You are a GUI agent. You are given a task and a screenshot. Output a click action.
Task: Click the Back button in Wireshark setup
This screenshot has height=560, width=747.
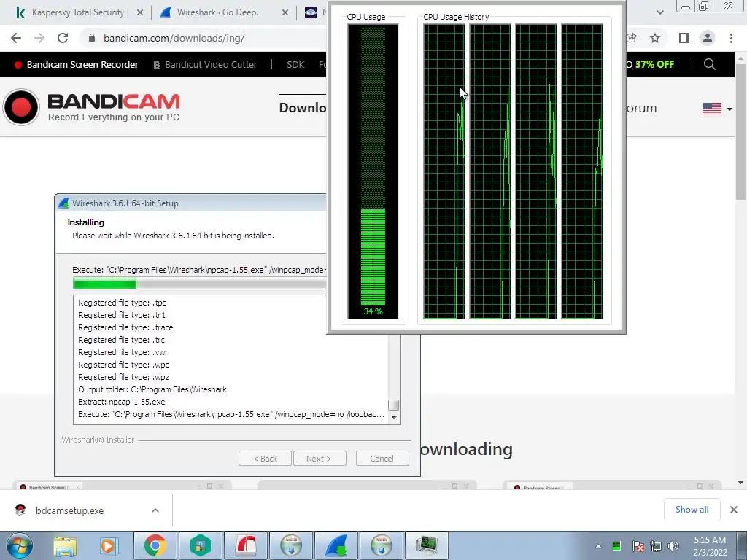pyautogui.click(x=265, y=459)
